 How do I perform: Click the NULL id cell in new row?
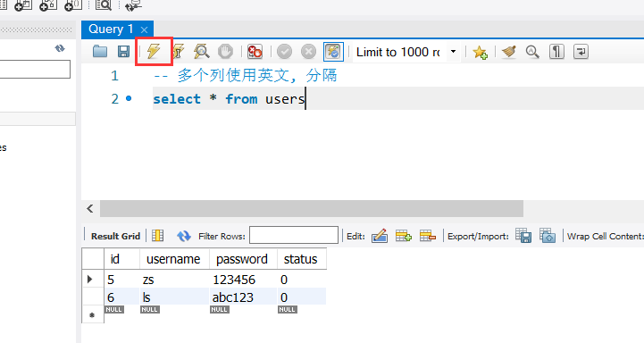point(113,309)
